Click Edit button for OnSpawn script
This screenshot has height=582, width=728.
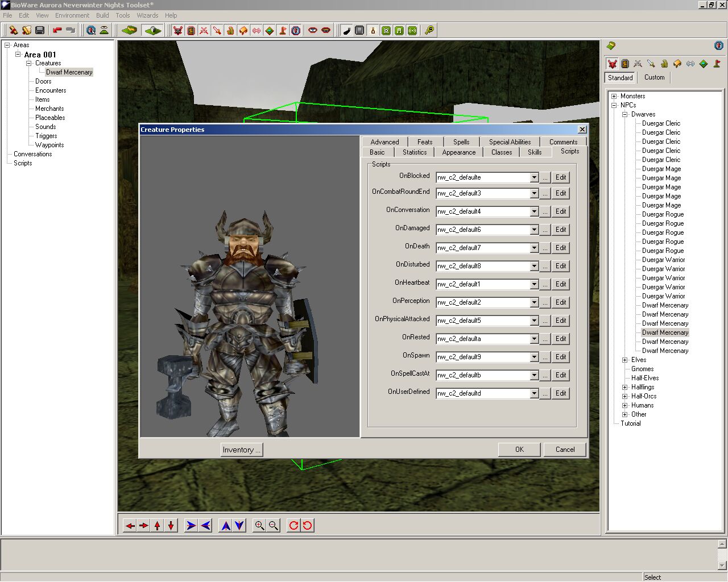tap(561, 357)
